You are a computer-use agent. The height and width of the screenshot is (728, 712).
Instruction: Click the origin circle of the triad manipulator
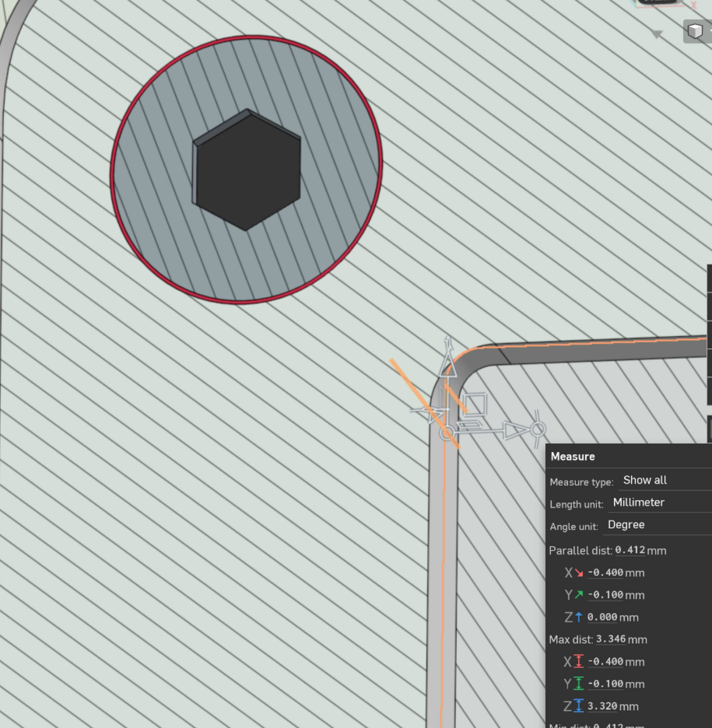pyautogui.click(x=445, y=432)
